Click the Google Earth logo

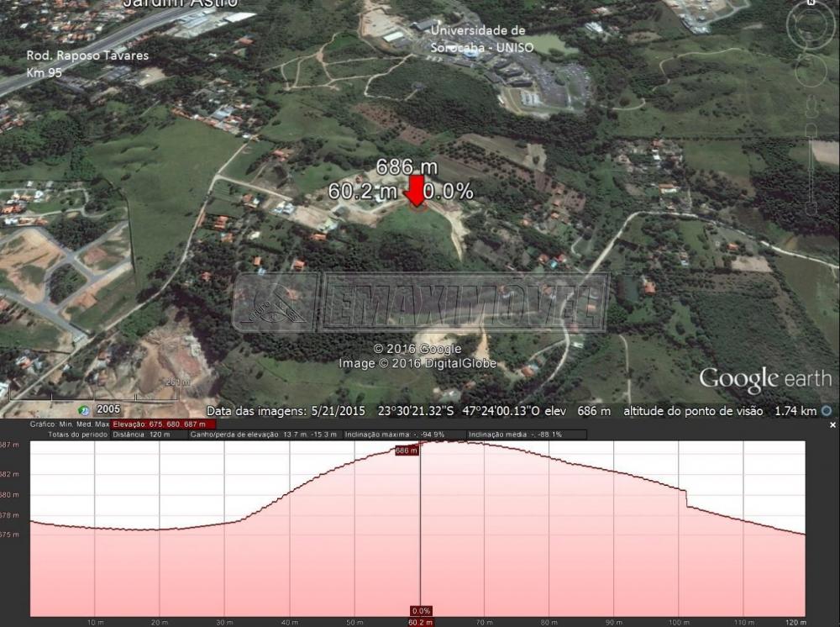pos(764,379)
